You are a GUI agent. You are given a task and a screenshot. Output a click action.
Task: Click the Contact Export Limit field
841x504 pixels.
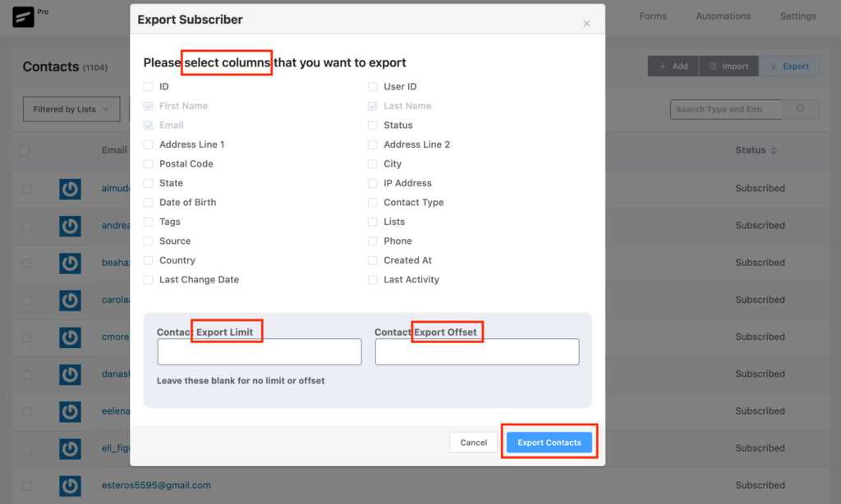coord(260,351)
